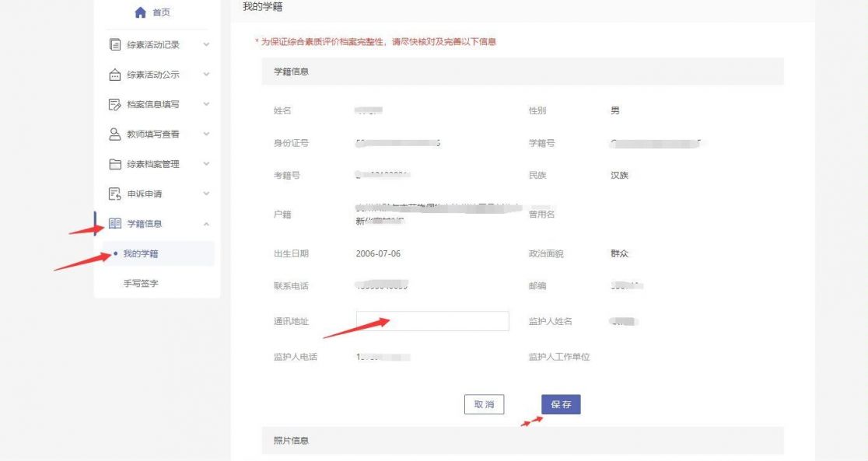The height and width of the screenshot is (461, 868).
Task: Click the 通讯地址 input field
Action: pos(432,321)
